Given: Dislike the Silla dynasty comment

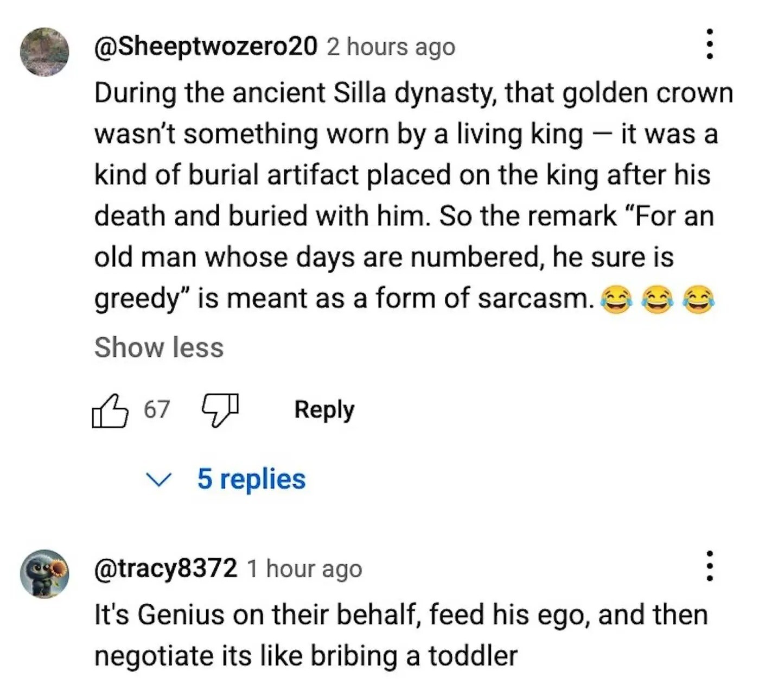Looking at the screenshot, I should (220, 410).
